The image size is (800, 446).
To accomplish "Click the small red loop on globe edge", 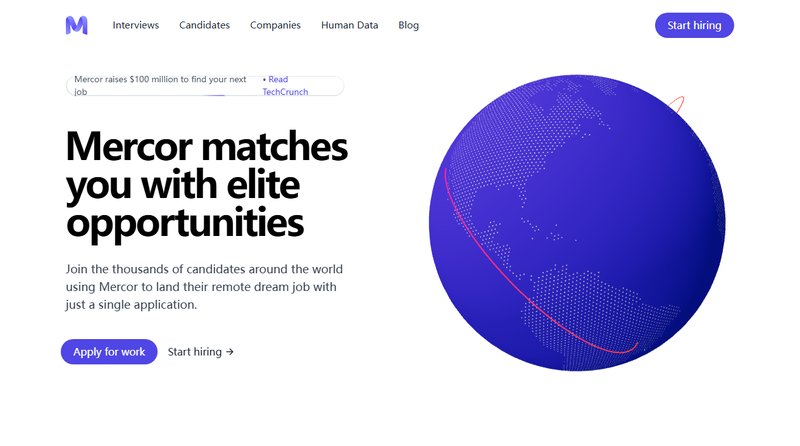I will click(x=677, y=104).
